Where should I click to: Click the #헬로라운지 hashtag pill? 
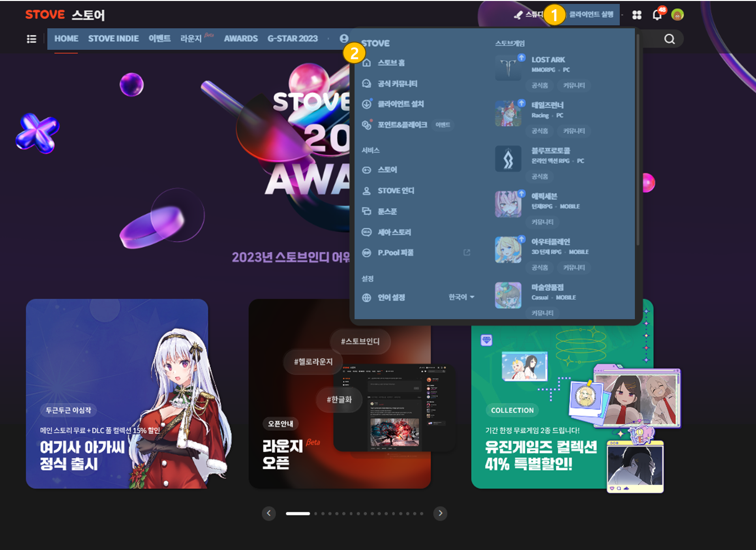coord(313,362)
